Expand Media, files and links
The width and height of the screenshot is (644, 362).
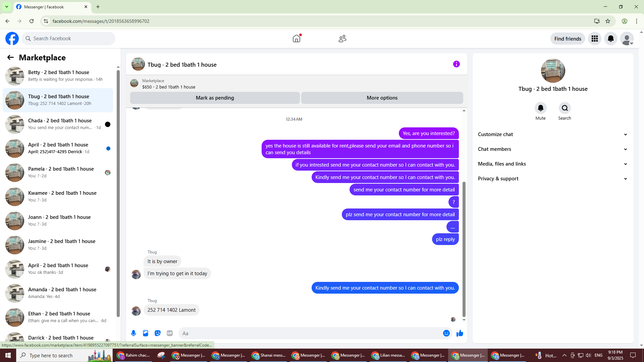(x=553, y=164)
